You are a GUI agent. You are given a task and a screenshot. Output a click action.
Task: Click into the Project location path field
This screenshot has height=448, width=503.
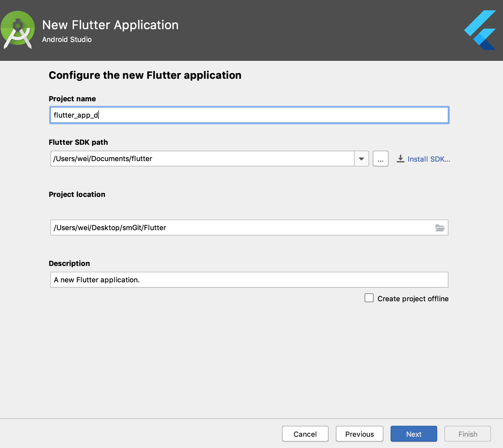241,228
